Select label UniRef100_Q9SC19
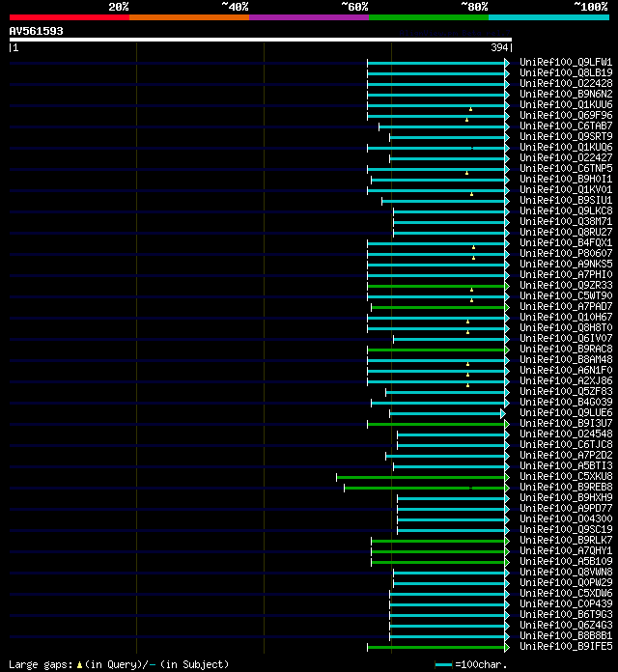618x672 pixels. pyautogui.click(x=566, y=530)
